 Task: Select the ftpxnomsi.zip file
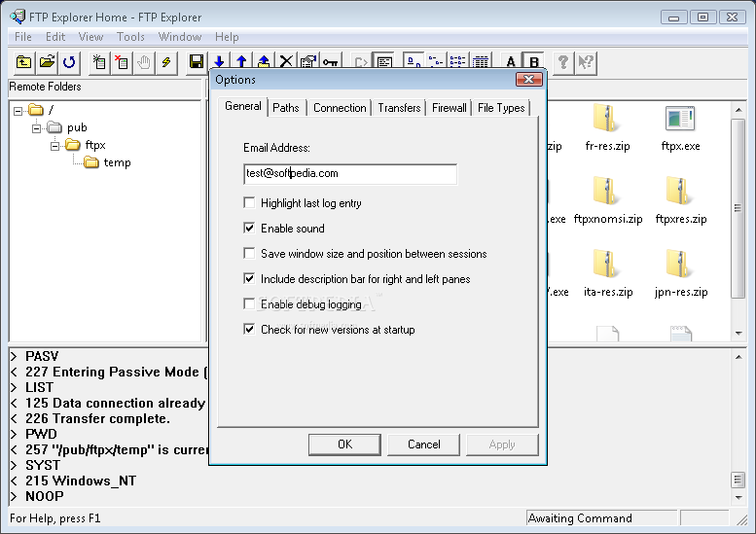coord(608,201)
